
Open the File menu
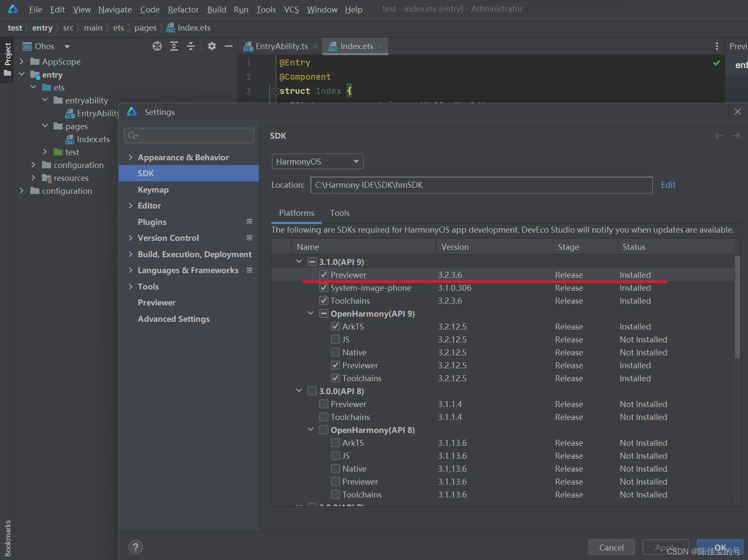(35, 9)
